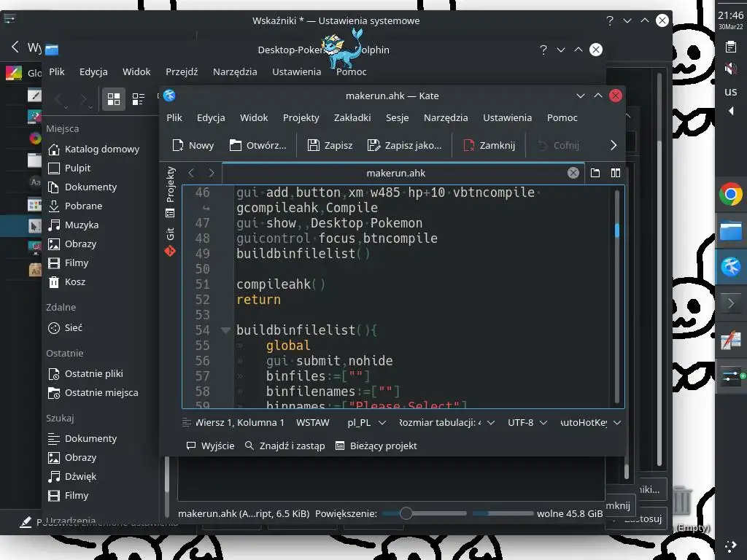This screenshot has height=560, width=747.
Task: Toggle the WSTAW insert mode indicator
Action: pyautogui.click(x=312, y=422)
